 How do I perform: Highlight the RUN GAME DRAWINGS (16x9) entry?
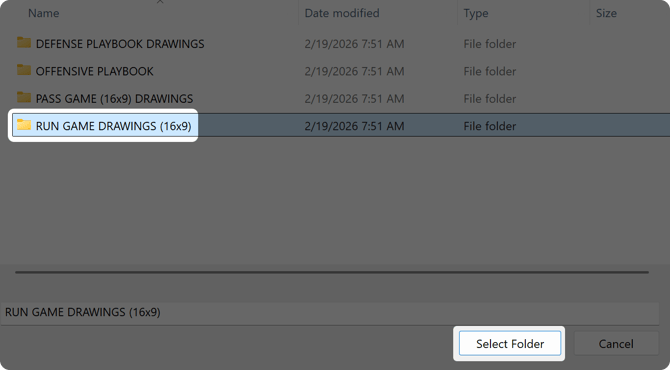[114, 126]
